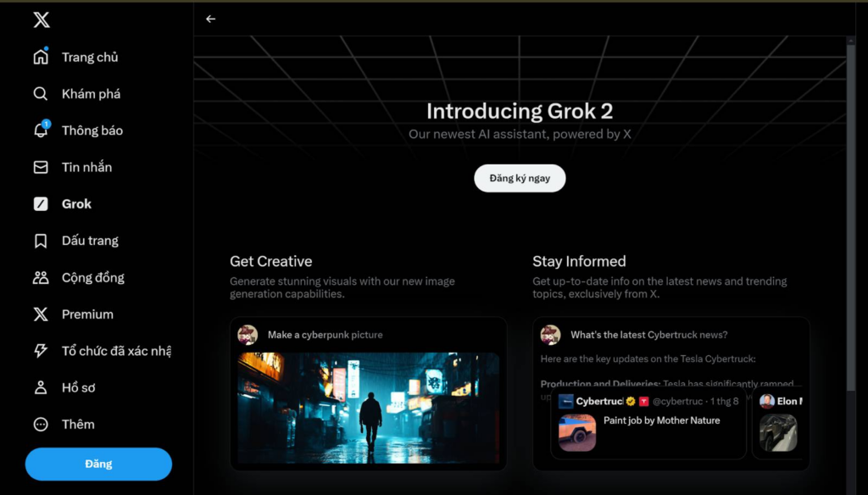The image size is (868, 495).
Task: Select the Grok slash icon
Action: 41,203
